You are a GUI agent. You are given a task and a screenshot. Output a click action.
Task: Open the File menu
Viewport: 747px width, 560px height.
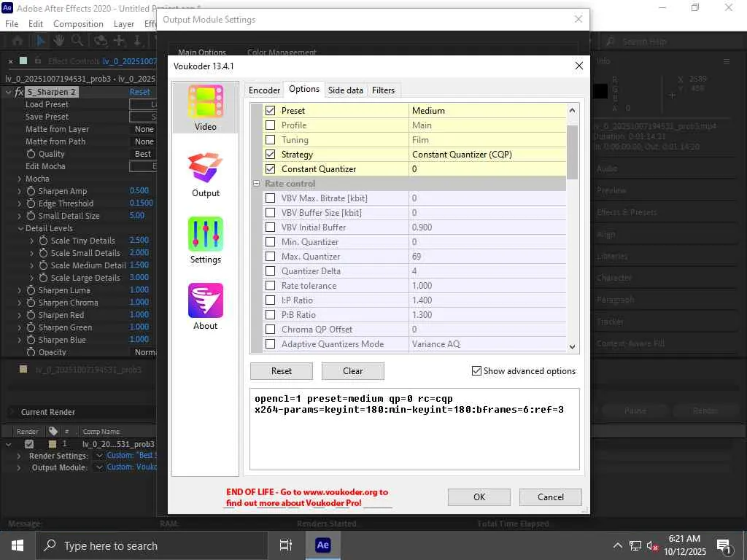12,24
